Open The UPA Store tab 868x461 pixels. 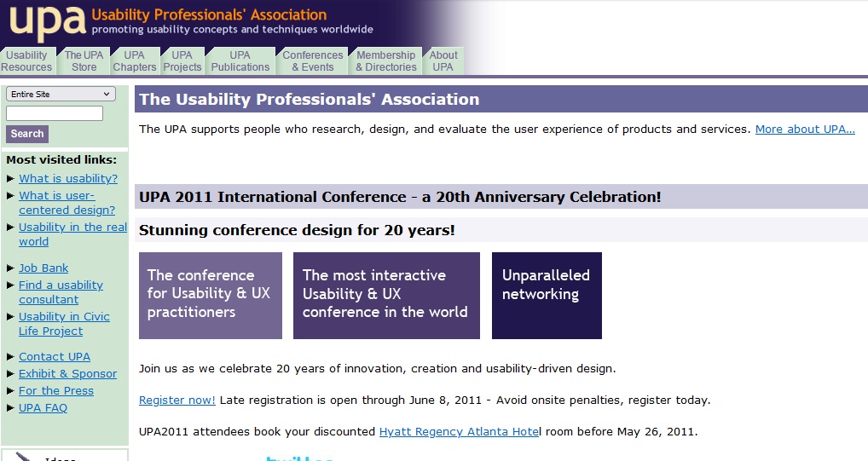[x=84, y=61]
